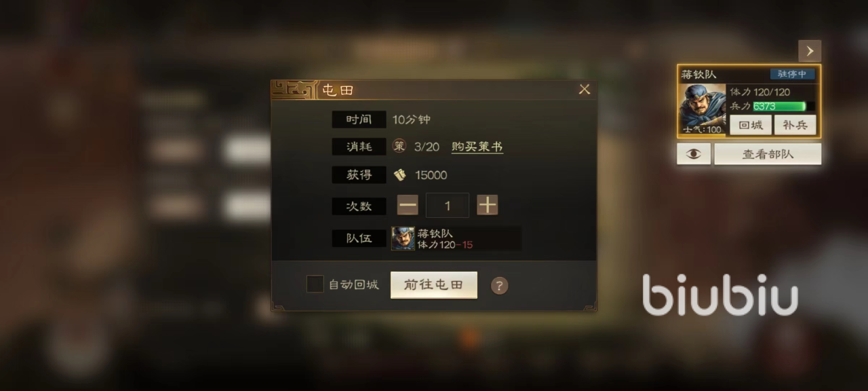
Task: Click the 补兵 button
Action: coord(795,125)
